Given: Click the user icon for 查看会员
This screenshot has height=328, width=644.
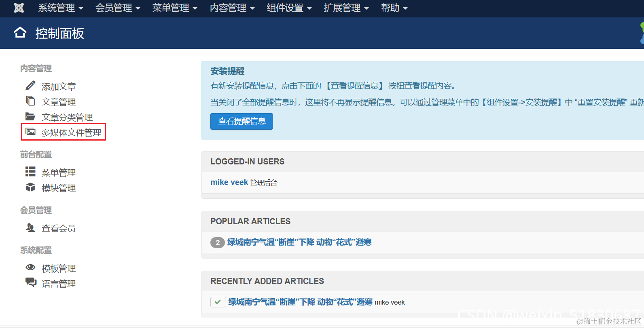Looking at the screenshot, I should point(30,227).
